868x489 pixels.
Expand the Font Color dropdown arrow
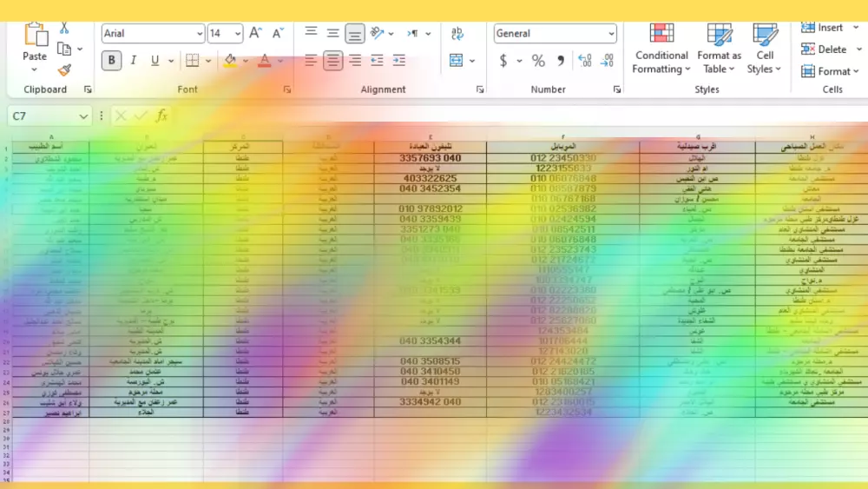(x=280, y=61)
